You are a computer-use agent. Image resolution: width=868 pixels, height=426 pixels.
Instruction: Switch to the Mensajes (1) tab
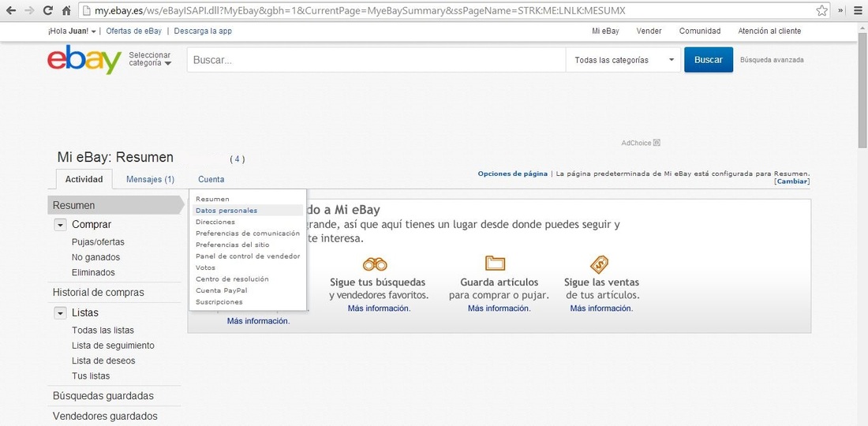coord(150,179)
